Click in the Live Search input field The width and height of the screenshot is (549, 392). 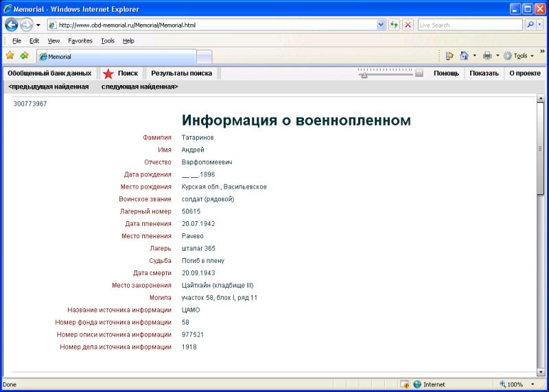point(470,25)
